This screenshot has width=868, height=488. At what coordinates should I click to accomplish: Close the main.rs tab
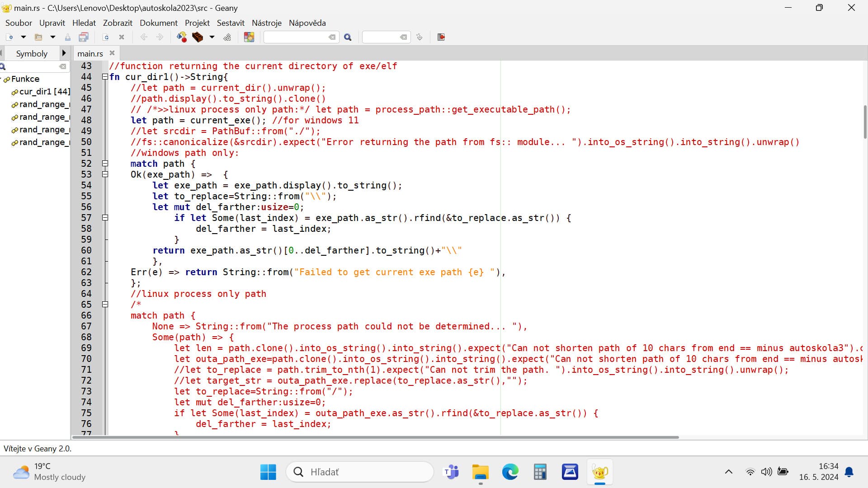point(112,53)
